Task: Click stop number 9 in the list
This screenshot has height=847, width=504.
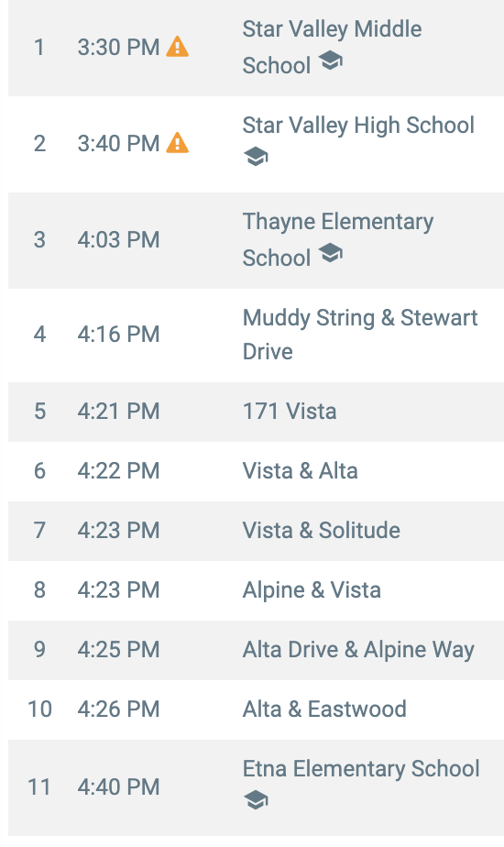Action: tap(39, 649)
